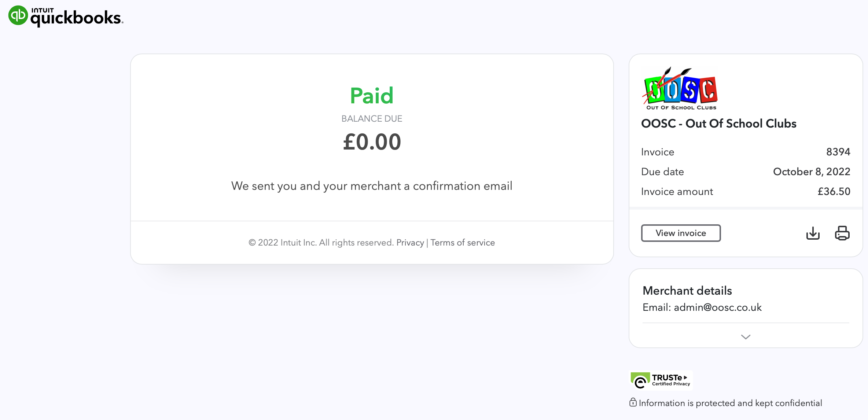Viewport: 868px width, 420px height.
Task: Select the invoice amount £36.50
Action: tap(835, 191)
